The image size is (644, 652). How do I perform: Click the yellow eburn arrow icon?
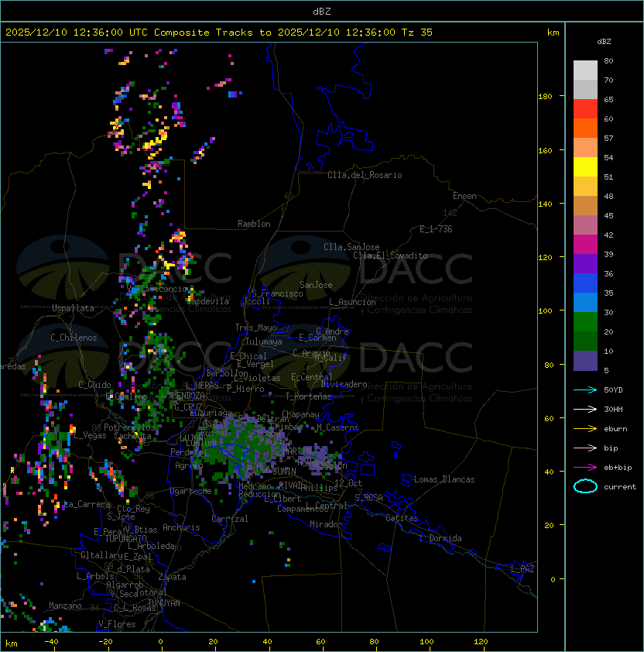coord(585,429)
